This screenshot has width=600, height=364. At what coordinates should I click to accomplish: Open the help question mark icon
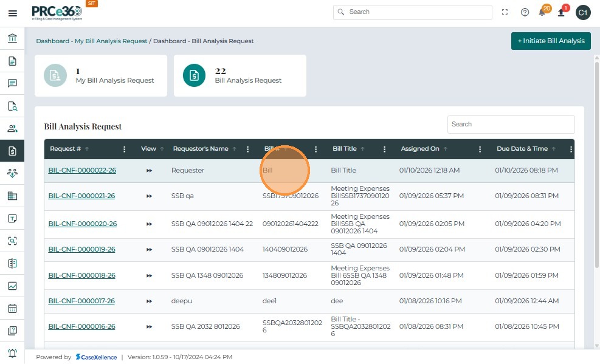(x=525, y=12)
